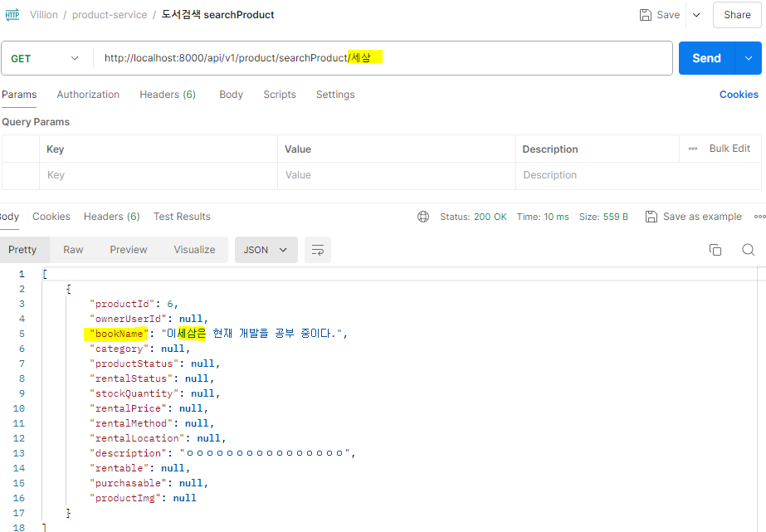Viewport: 766px width, 532px height.
Task: Click line number 10 in response
Action: point(18,408)
